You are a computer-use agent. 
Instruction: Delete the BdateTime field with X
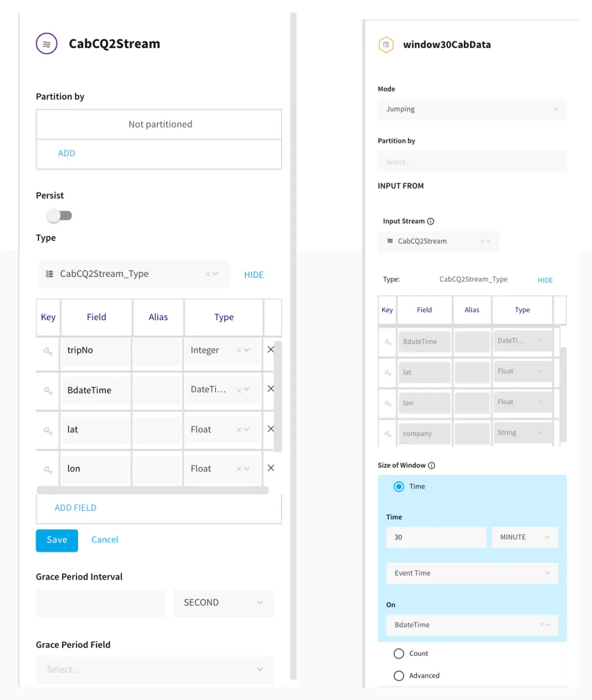270,389
